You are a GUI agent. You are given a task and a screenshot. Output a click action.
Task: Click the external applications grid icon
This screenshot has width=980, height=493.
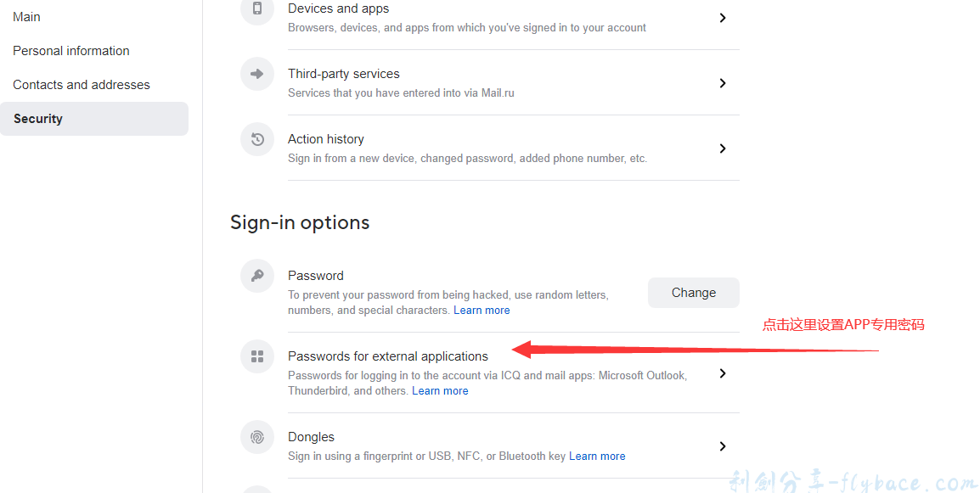[257, 356]
